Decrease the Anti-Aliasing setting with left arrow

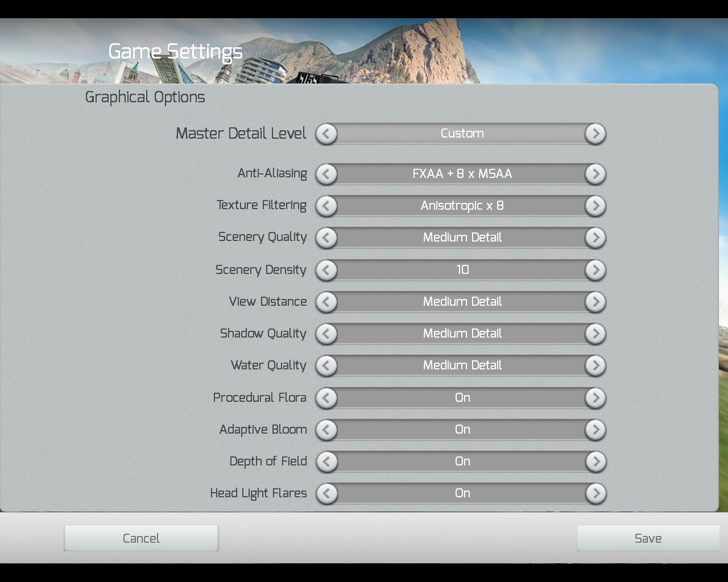pyautogui.click(x=326, y=174)
